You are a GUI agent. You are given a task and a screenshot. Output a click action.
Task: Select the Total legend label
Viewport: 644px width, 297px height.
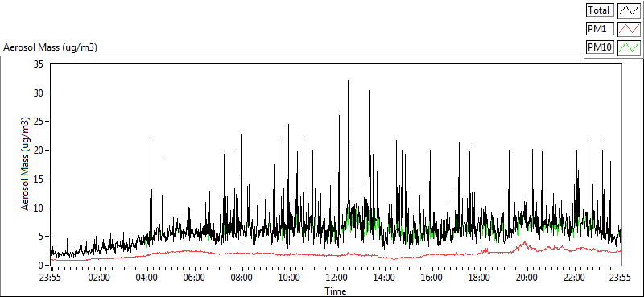pos(600,10)
